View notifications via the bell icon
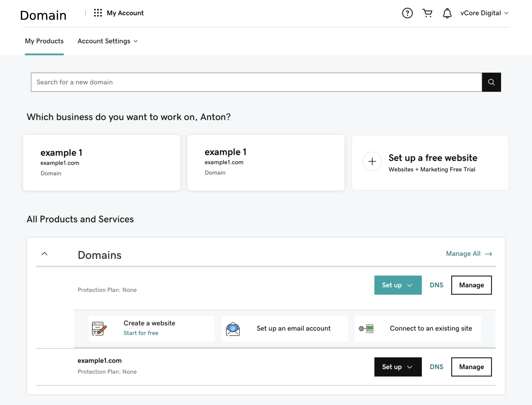 (447, 13)
